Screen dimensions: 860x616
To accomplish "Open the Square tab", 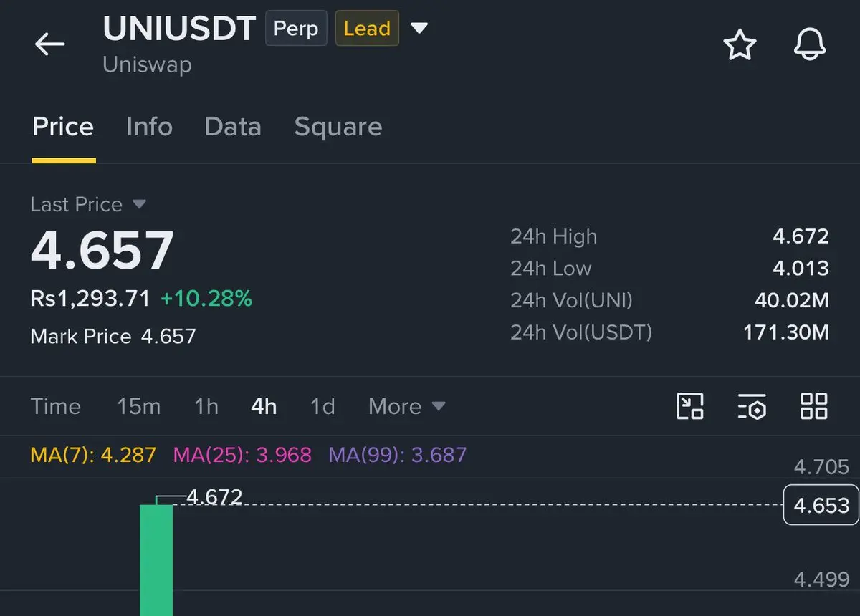I will click(338, 127).
